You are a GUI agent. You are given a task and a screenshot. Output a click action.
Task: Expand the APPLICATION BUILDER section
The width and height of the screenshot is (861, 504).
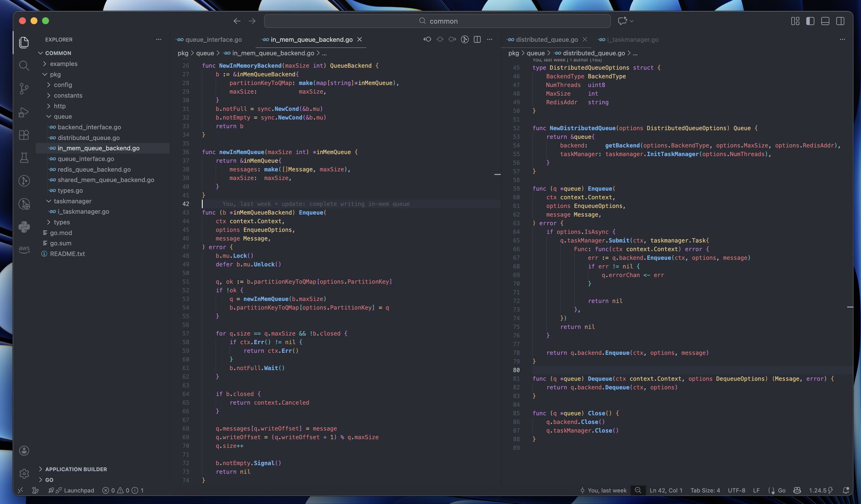point(76,469)
